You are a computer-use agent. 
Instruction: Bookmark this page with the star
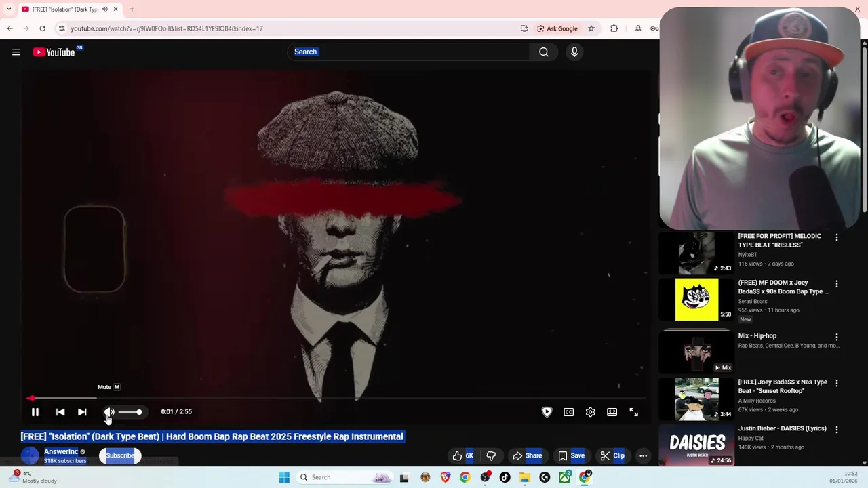591,28
